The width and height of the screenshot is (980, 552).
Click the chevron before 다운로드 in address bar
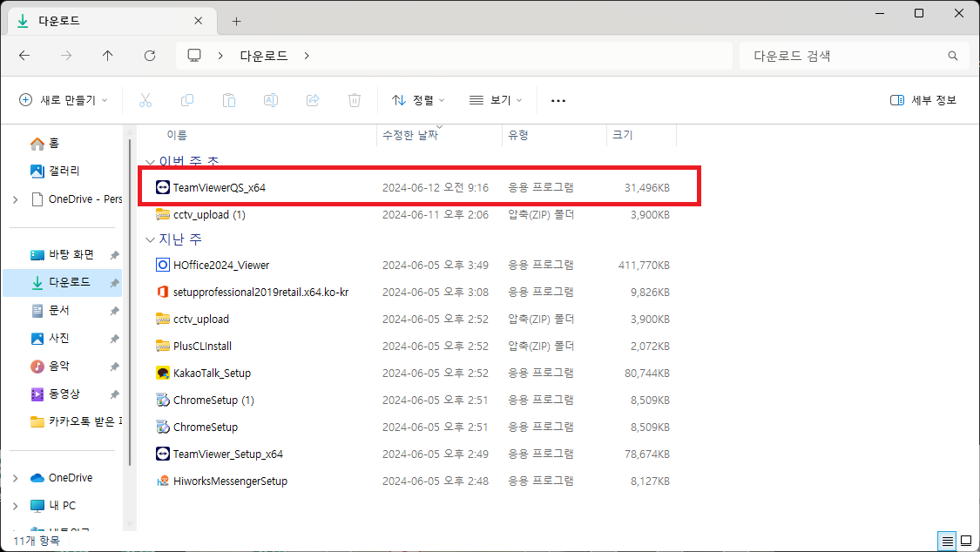[x=220, y=56]
